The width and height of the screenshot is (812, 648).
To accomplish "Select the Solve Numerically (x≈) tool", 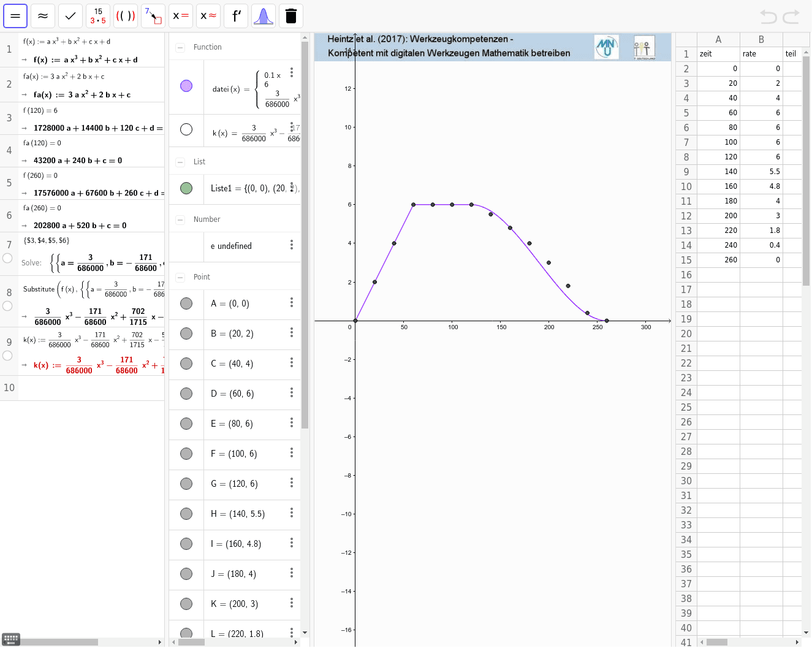I will (x=208, y=16).
